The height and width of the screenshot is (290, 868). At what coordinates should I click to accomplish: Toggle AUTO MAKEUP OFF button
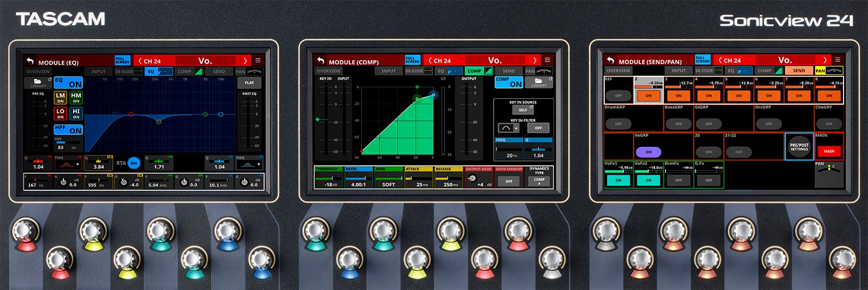[x=509, y=182]
